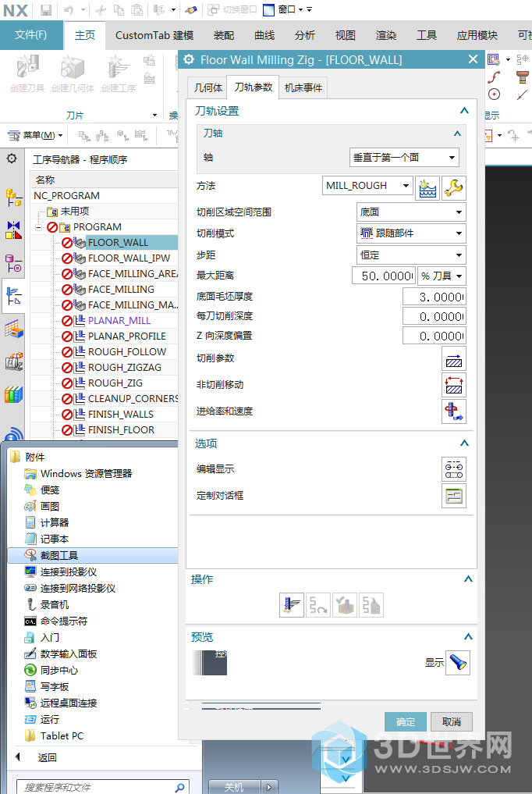Click the edit method wrench icon

tap(454, 188)
